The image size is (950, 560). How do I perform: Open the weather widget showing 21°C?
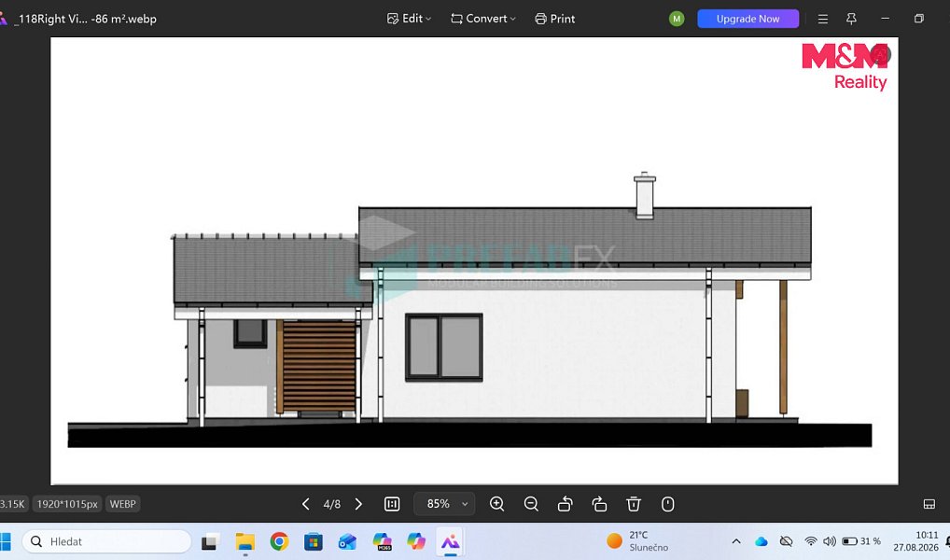(636, 541)
